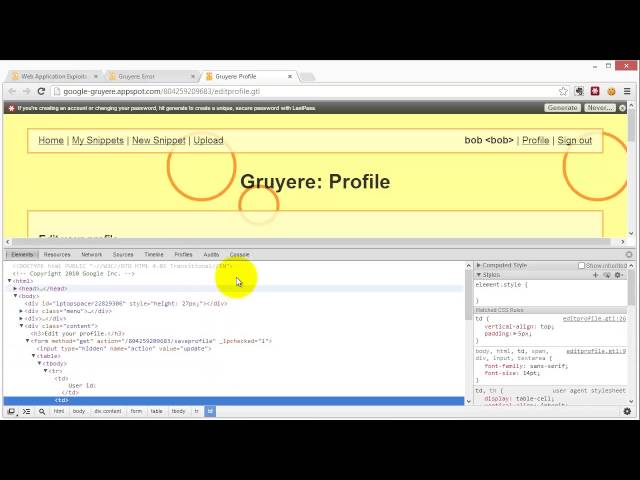Viewport: 640px width, 480px height.
Task: Click the orange face extension icon
Action: pos(611,91)
